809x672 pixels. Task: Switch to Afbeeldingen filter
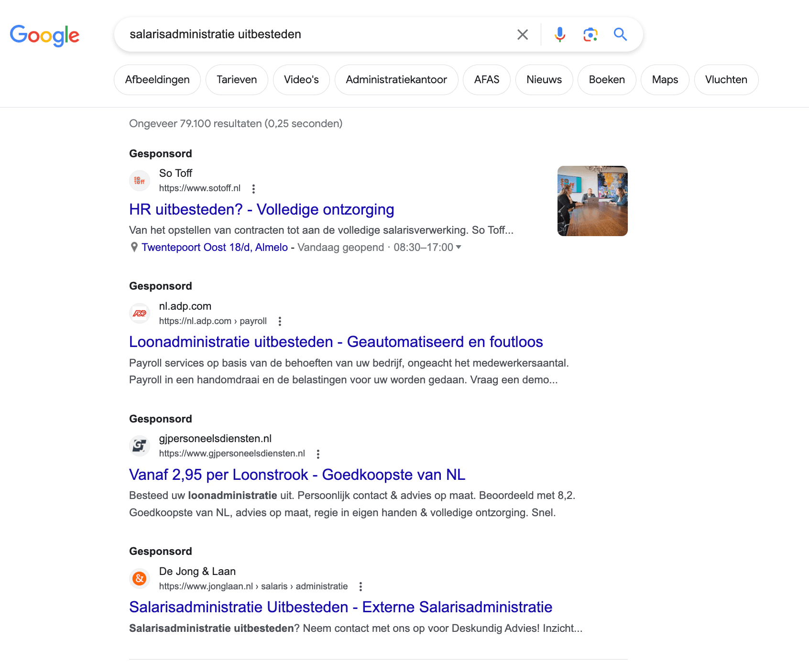[x=157, y=80]
